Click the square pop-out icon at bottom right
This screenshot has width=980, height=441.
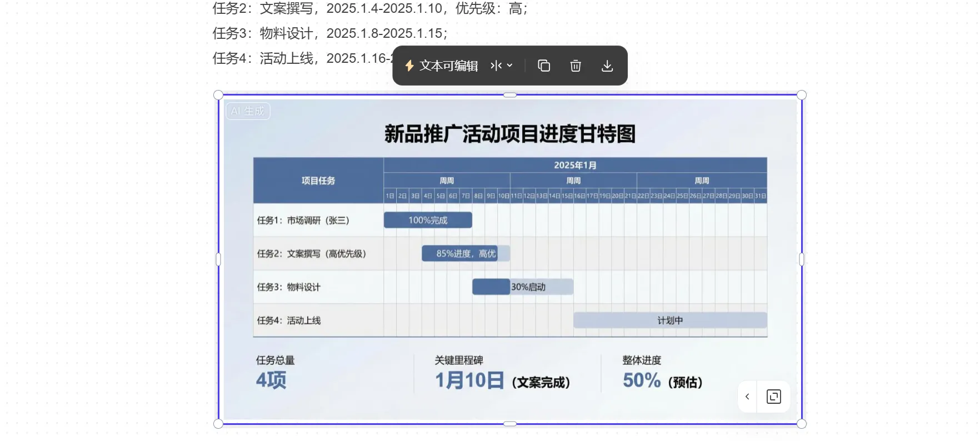pos(773,397)
